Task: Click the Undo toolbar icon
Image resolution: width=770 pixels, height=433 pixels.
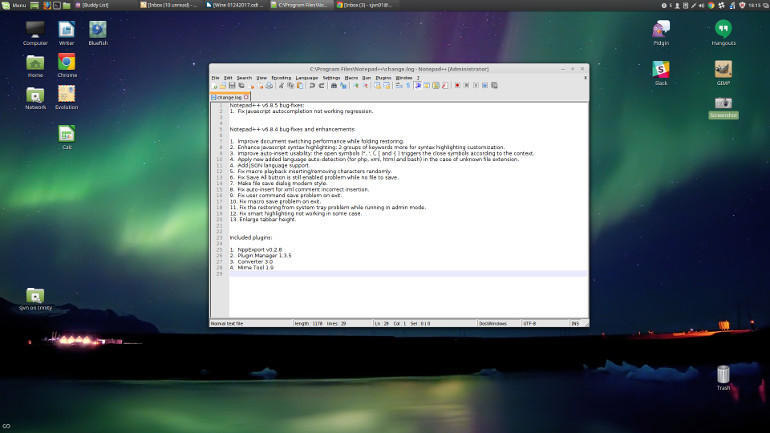Action: 312,85
